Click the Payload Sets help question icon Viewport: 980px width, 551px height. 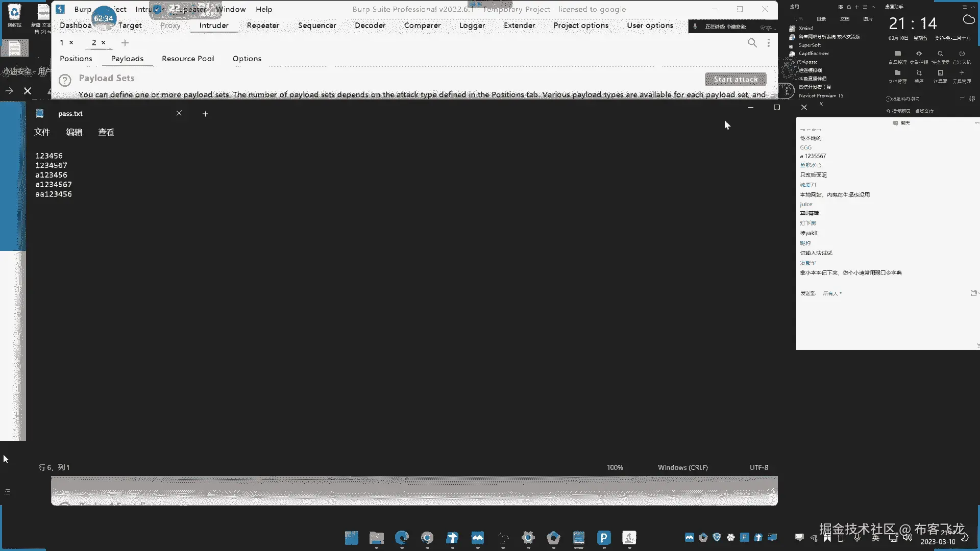click(65, 80)
